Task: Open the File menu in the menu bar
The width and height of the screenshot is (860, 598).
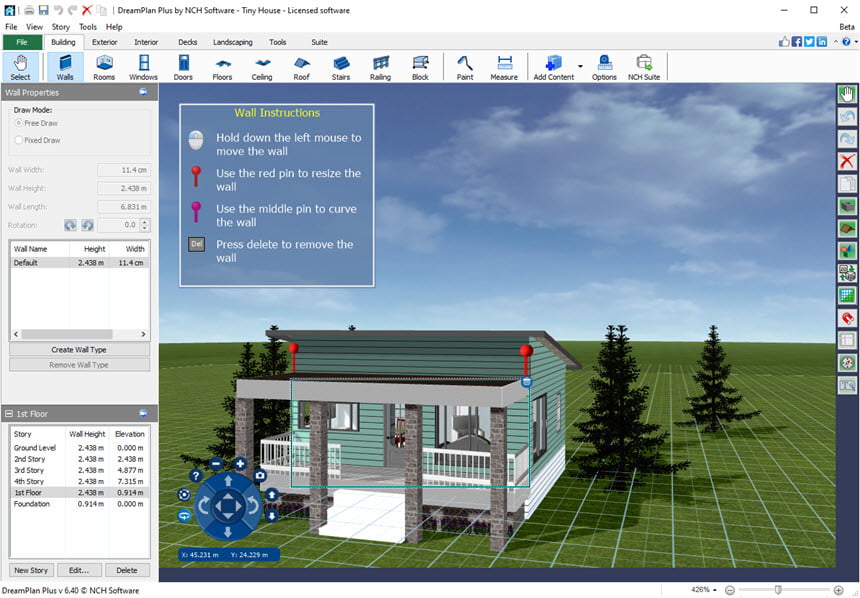Action: (11, 26)
